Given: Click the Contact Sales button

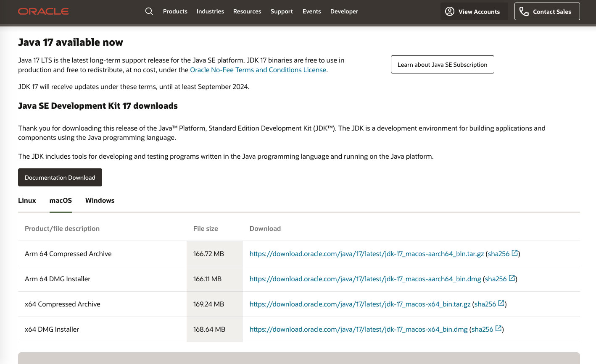Looking at the screenshot, I should (547, 11).
